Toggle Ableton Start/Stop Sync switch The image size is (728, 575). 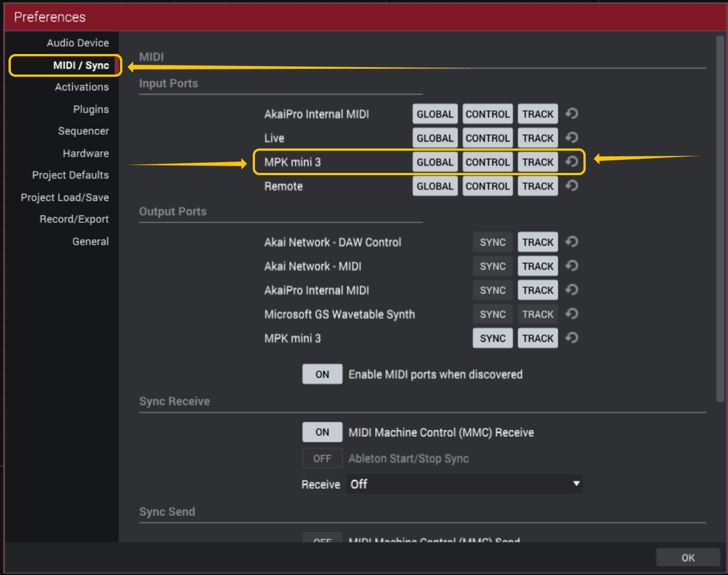322,458
